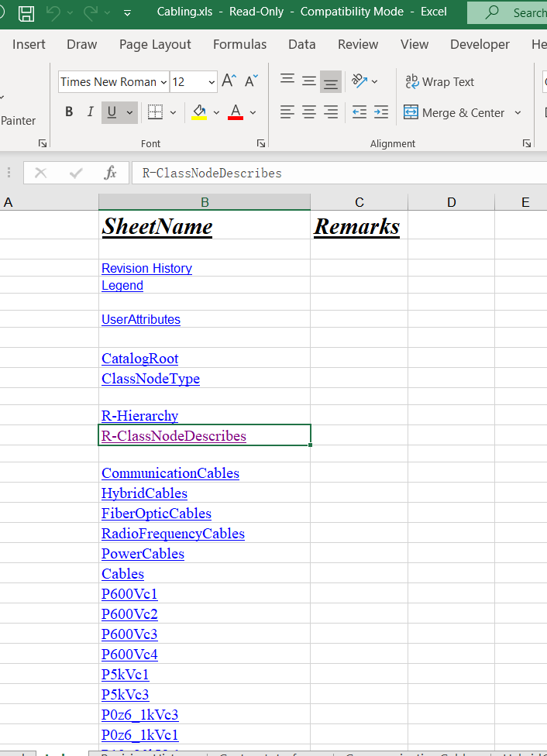Open R-Hierarchy sheet link
This screenshot has height=756, width=547.
[140, 416]
